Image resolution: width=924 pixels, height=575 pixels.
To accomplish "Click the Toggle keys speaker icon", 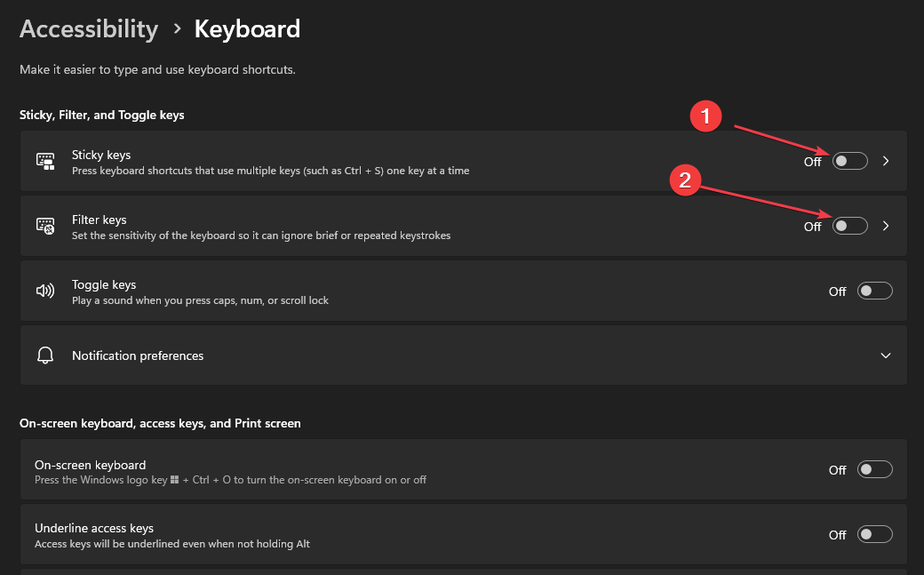I will pyautogui.click(x=45, y=291).
